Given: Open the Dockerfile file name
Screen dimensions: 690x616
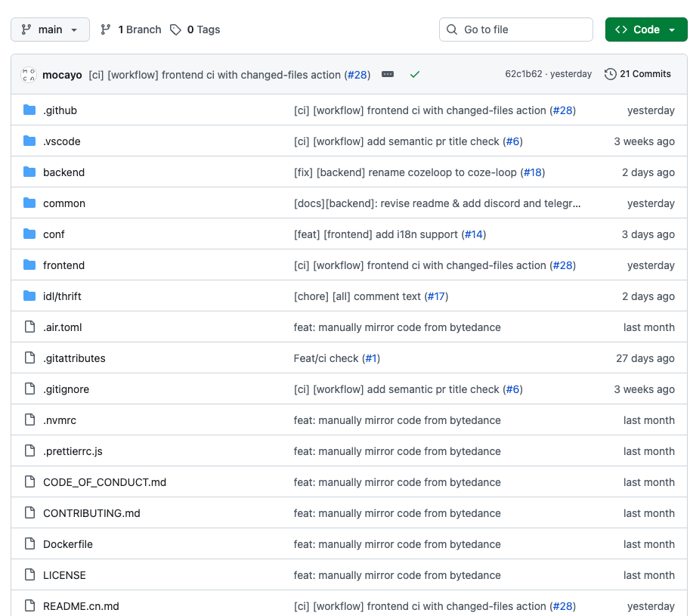Looking at the screenshot, I should tap(68, 544).
